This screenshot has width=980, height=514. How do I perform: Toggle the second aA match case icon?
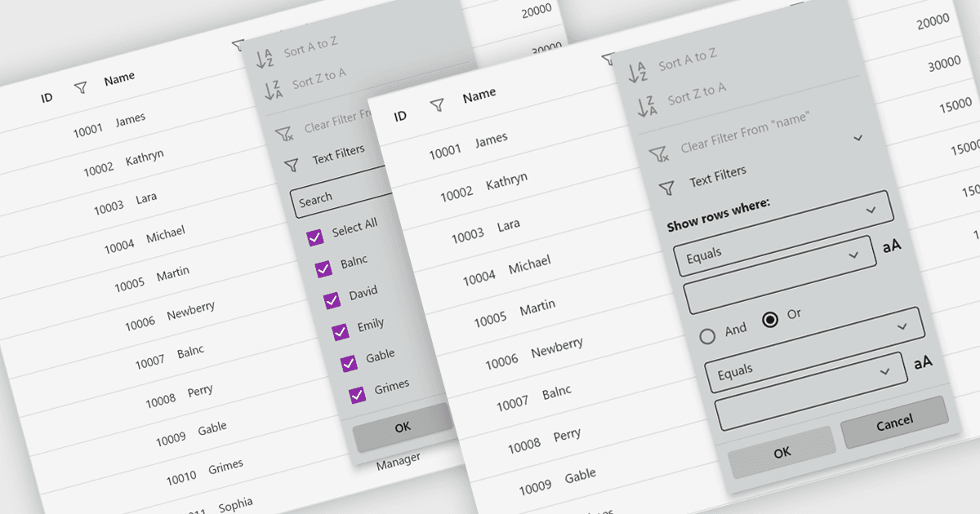[x=923, y=362]
